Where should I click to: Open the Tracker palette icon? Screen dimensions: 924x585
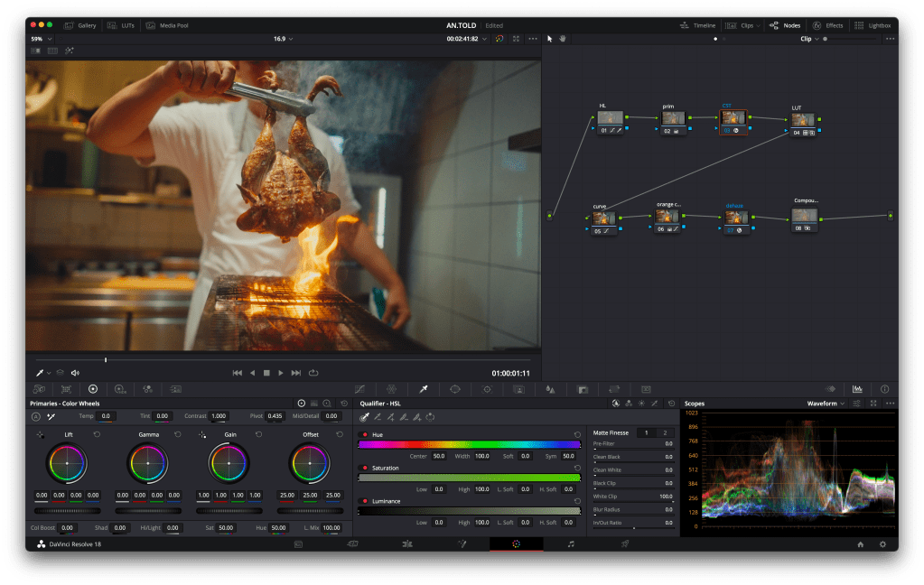(x=487, y=389)
